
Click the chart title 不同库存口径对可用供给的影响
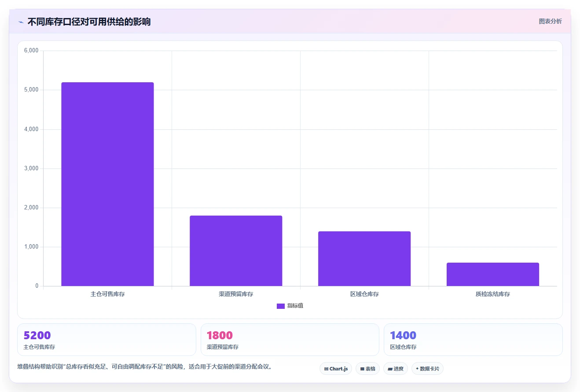pyautogui.click(x=89, y=22)
